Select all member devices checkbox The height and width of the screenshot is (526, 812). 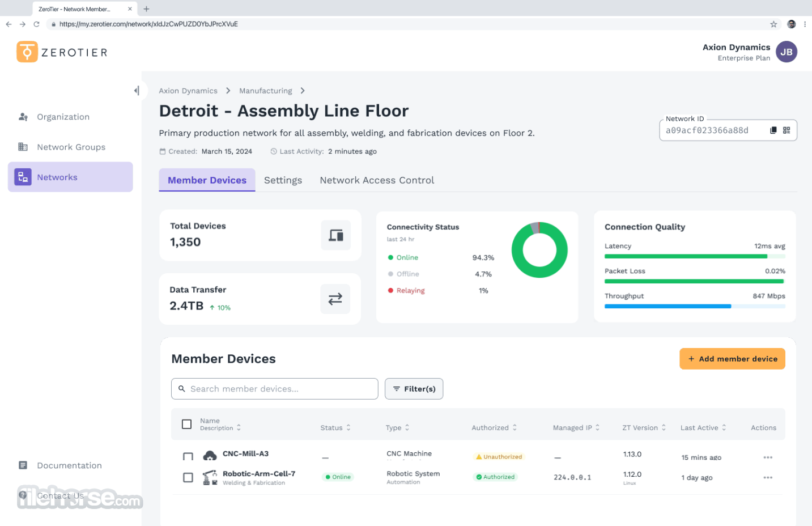(x=186, y=424)
